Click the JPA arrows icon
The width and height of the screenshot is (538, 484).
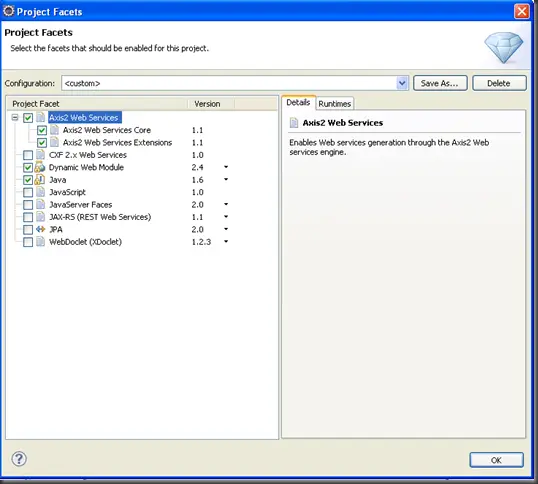(x=40, y=229)
